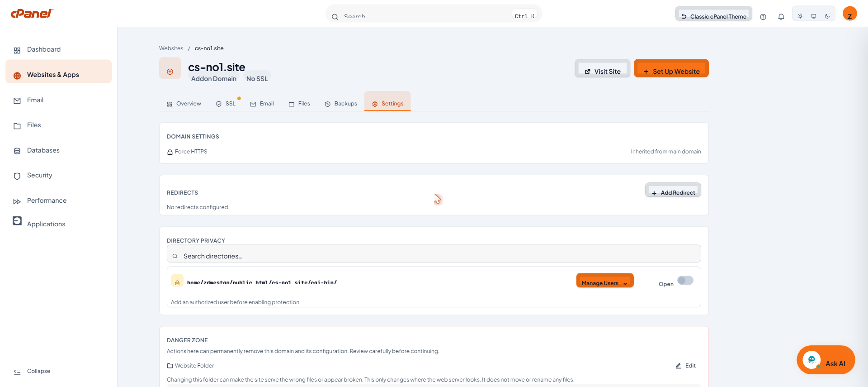Click the top search box
The height and width of the screenshot is (387, 868).
click(x=434, y=14)
